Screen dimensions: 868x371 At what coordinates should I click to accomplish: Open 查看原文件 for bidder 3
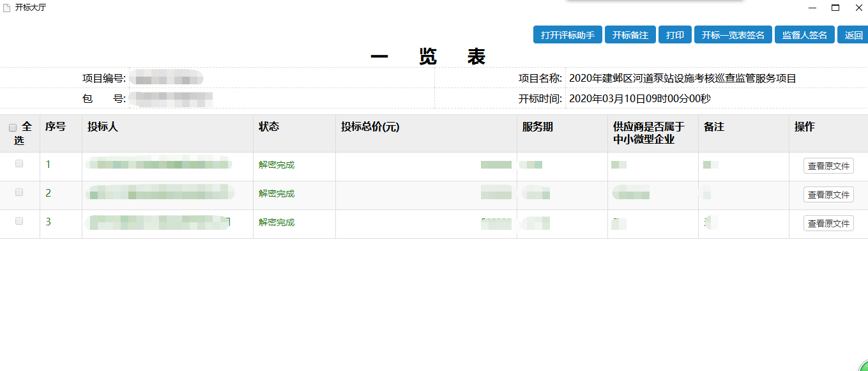coord(828,223)
